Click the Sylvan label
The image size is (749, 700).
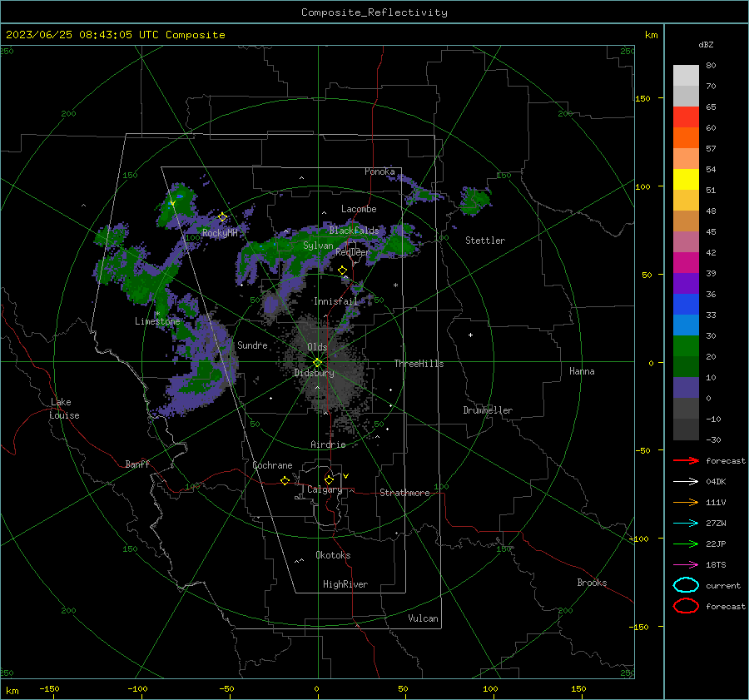click(318, 245)
